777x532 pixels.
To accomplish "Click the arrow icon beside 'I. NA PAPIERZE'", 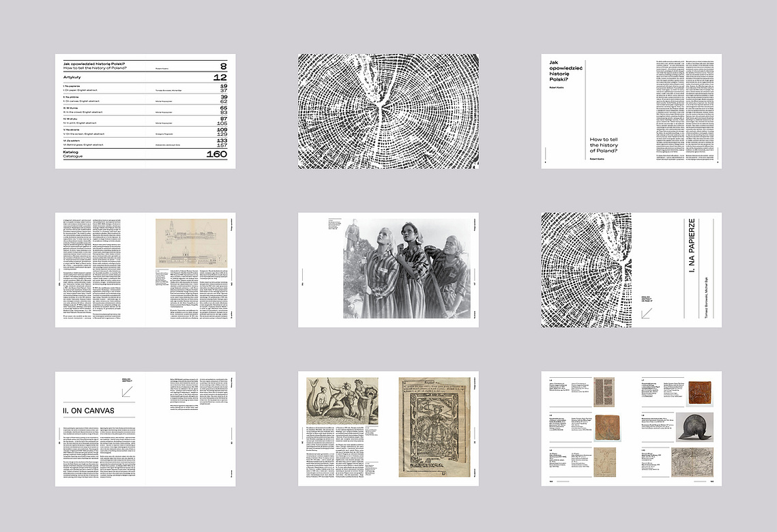I will [x=647, y=314].
